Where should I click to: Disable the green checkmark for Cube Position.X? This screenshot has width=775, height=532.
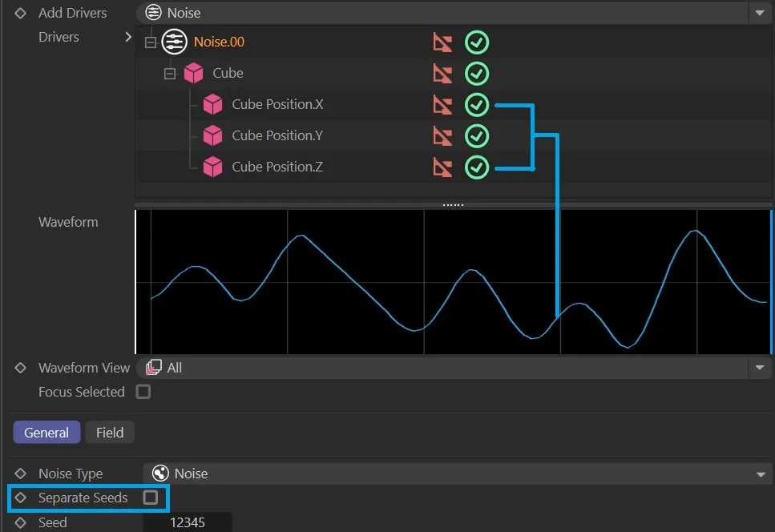(477, 105)
